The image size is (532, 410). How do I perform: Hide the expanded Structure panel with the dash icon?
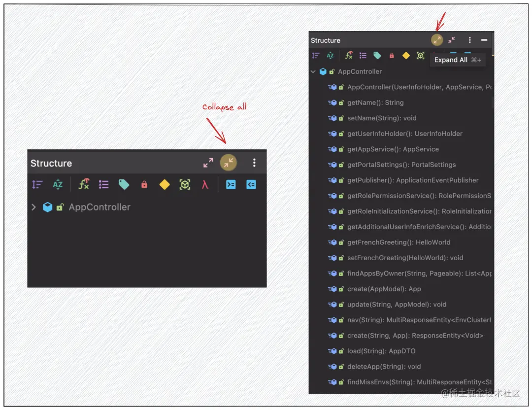484,40
